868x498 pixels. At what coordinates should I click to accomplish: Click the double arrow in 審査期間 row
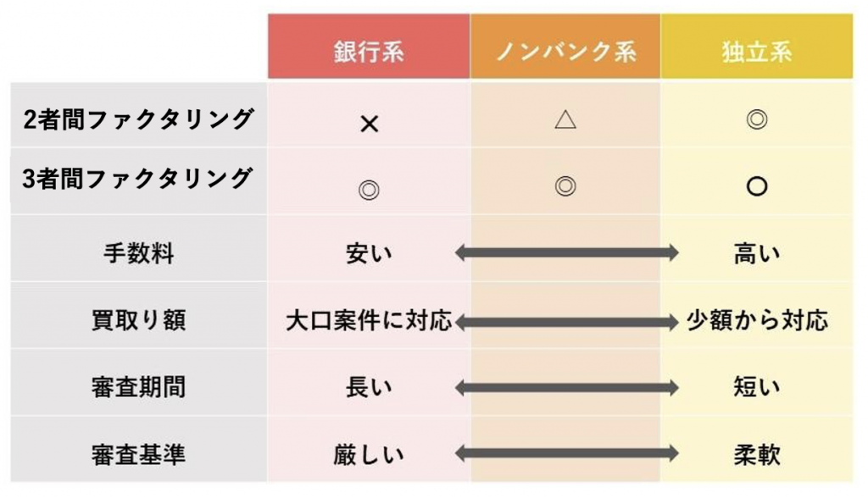(566, 388)
